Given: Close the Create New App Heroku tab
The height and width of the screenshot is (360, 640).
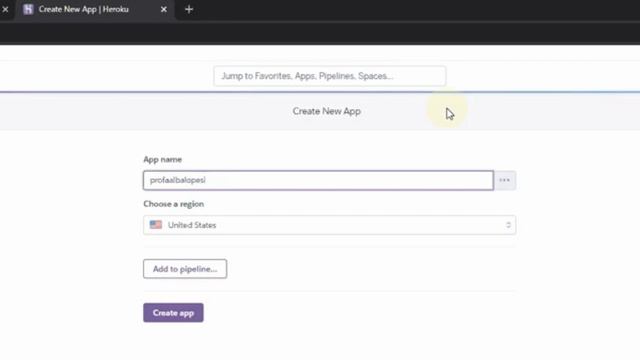Looking at the screenshot, I should [x=164, y=9].
